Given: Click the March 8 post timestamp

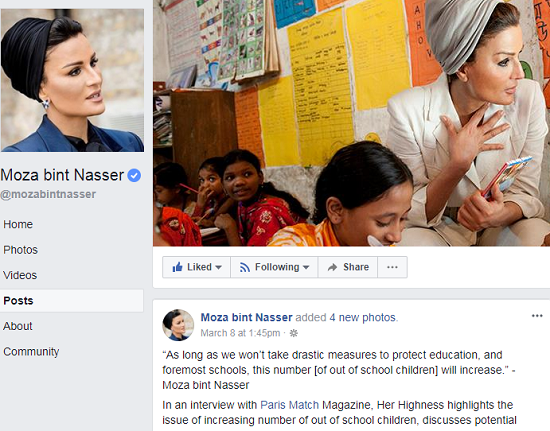Looking at the screenshot, I should 240,333.
